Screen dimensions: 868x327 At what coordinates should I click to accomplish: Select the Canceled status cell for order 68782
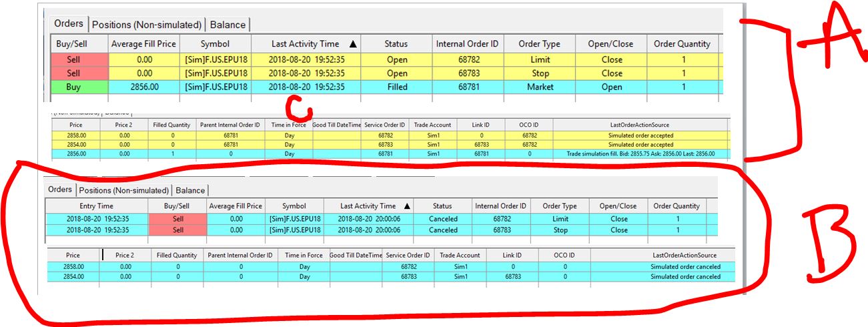(443, 219)
